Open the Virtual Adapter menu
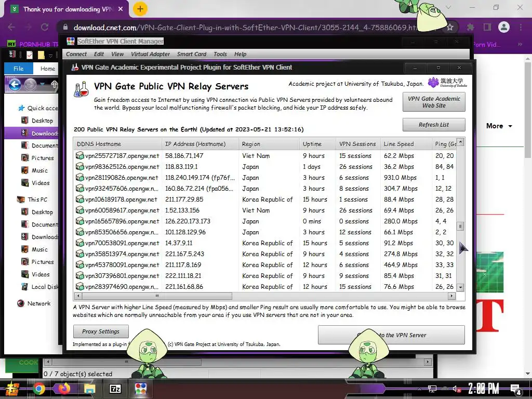 (150, 54)
